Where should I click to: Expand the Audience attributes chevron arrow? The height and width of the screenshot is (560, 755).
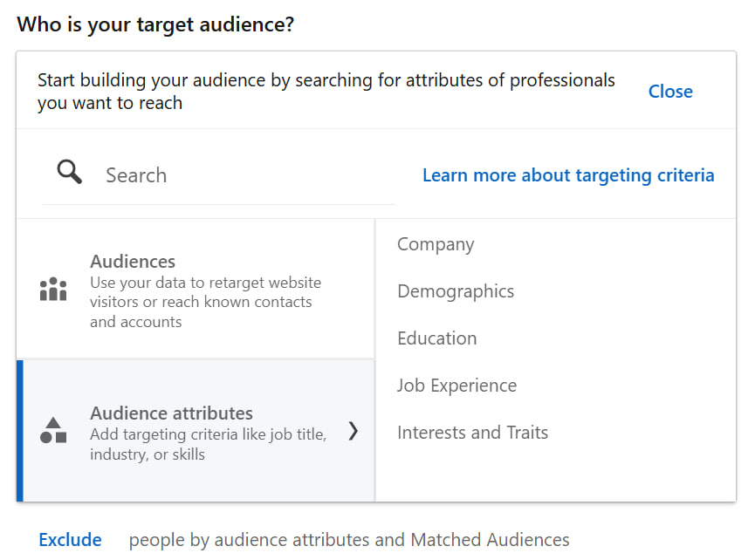[353, 431]
